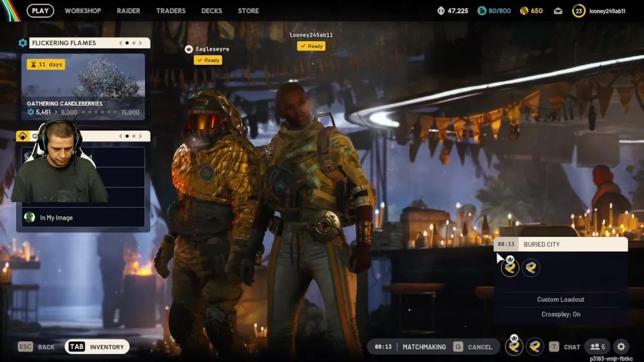Image resolution: width=644 pixels, height=362 pixels.
Task: Click the gold striped currency icon beside 650
Action: pos(524,11)
